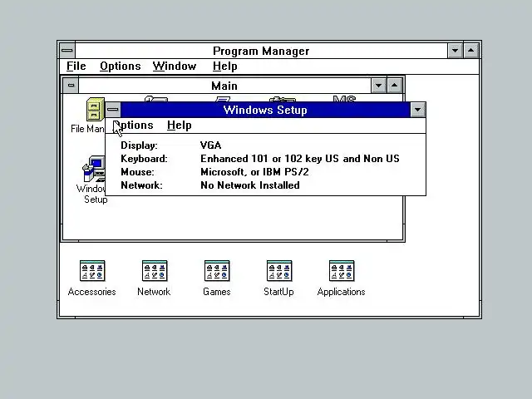Open the Applications program group icon
The image size is (532, 399).
click(342, 271)
